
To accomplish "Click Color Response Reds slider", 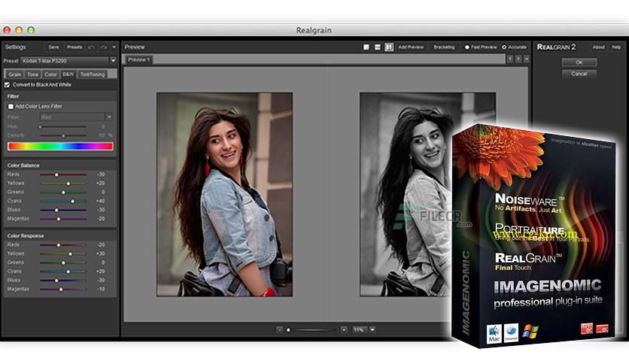I will (63, 245).
